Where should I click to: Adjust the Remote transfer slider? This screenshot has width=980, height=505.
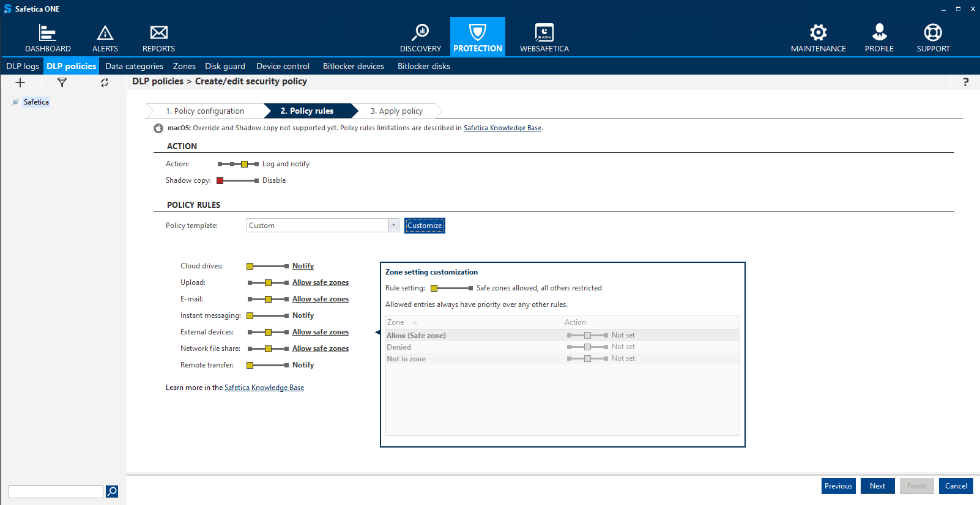[267, 365]
